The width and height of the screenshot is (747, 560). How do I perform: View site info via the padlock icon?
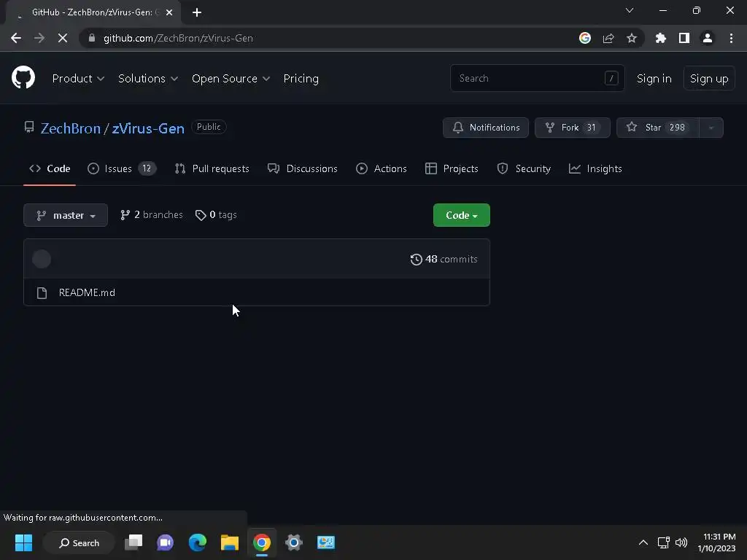[x=92, y=38]
